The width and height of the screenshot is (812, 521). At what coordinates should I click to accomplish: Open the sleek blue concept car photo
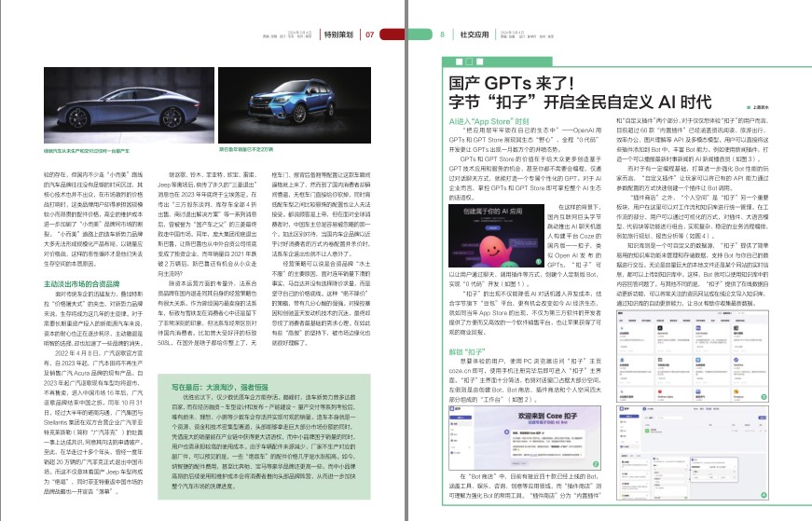pyautogui.click(x=129, y=105)
